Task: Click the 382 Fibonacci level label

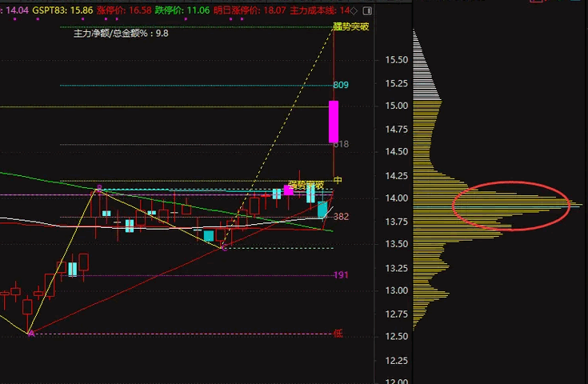Action: pyautogui.click(x=341, y=216)
